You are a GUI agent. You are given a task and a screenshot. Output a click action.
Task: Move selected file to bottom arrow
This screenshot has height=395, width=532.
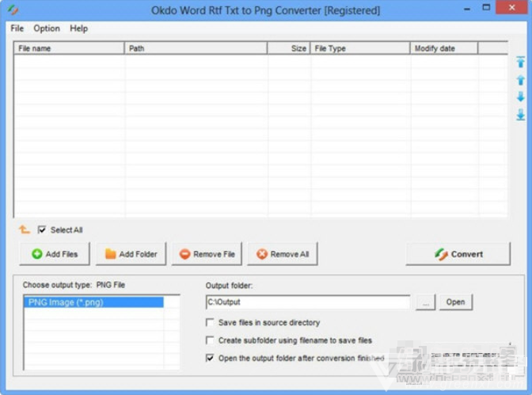click(x=520, y=115)
